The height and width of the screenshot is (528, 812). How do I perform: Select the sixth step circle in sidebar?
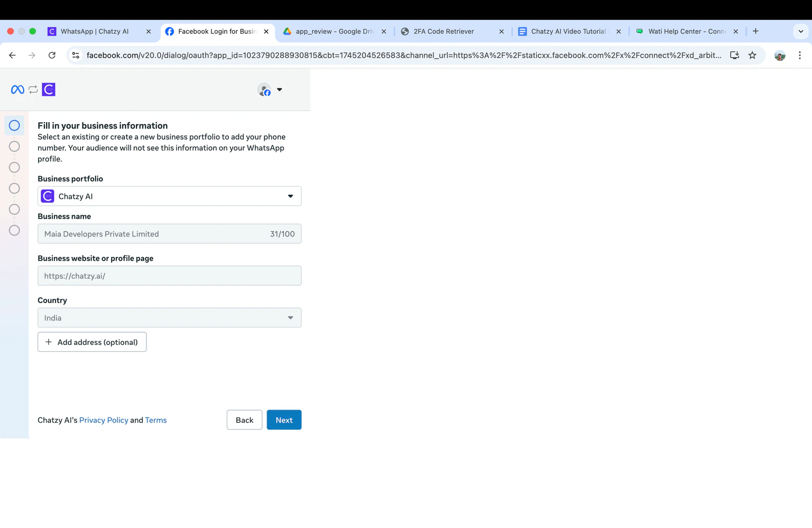click(14, 231)
